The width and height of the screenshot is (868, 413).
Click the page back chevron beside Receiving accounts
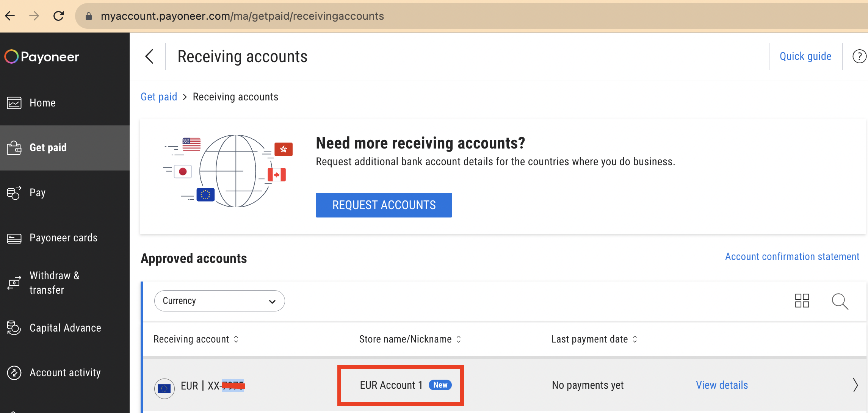(x=149, y=56)
